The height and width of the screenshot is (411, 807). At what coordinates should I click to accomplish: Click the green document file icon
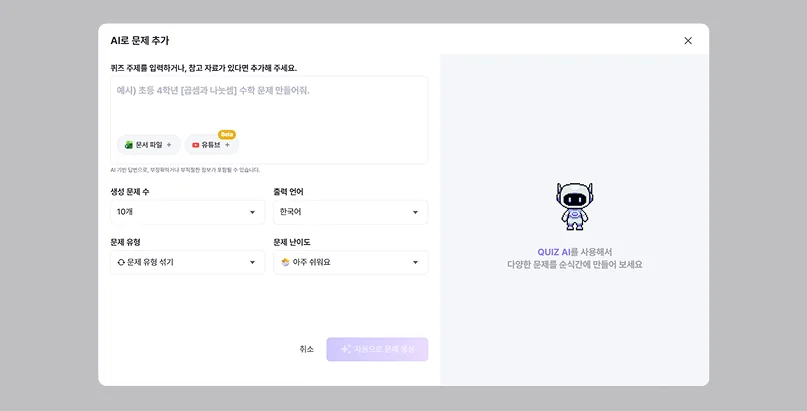pos(129,146)
